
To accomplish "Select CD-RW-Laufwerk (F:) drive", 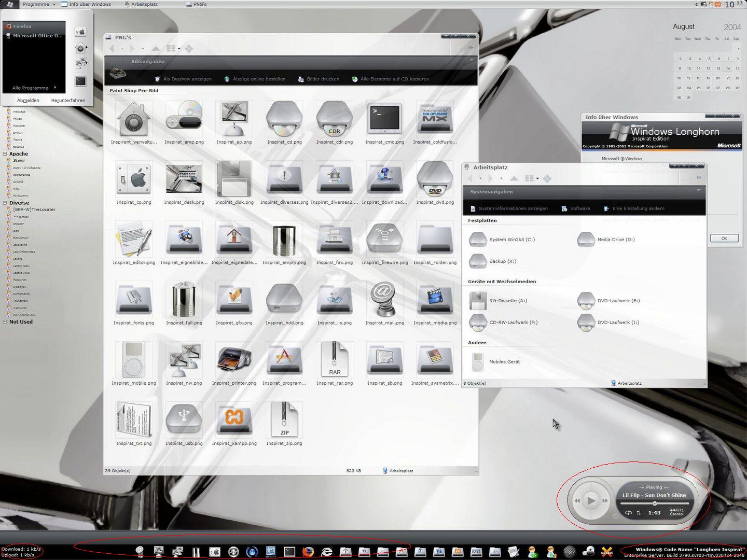I will [503, 322].
